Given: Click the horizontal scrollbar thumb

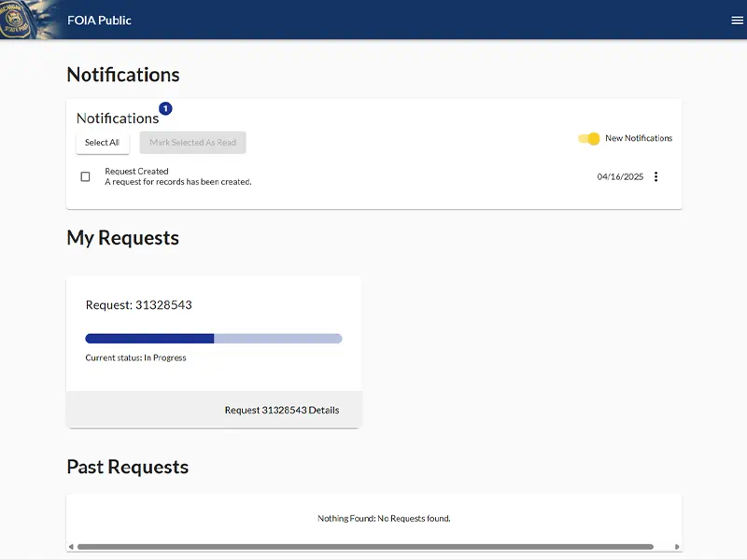Looking at the screenshot, I should click(x=365, y=547).
